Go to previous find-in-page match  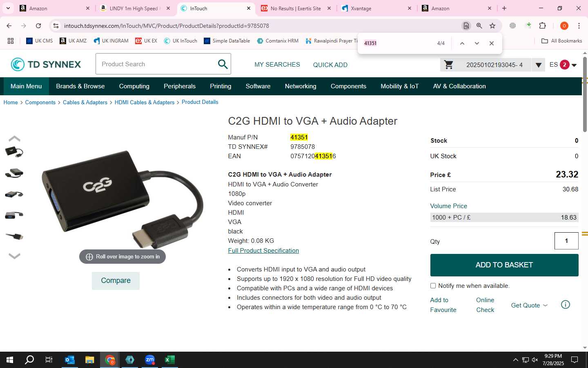coord(462,43)
